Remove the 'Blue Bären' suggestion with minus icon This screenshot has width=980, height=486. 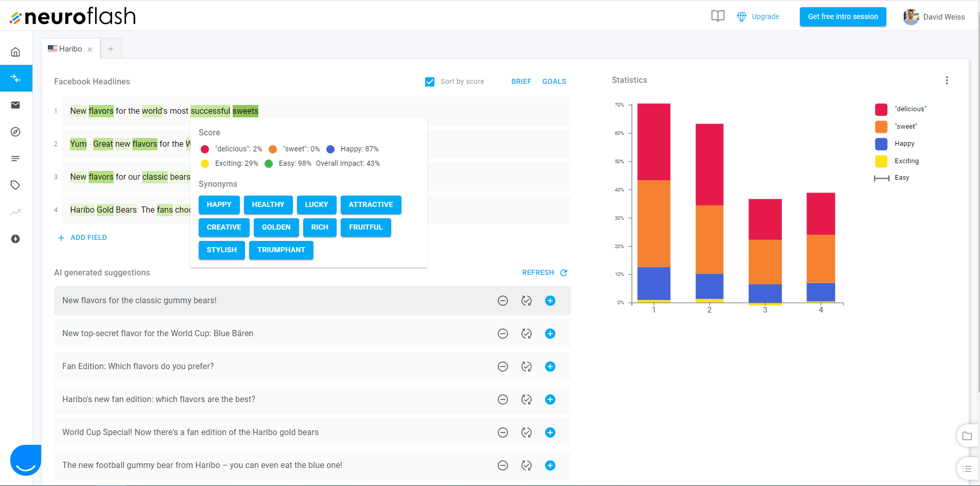[503, 334]
